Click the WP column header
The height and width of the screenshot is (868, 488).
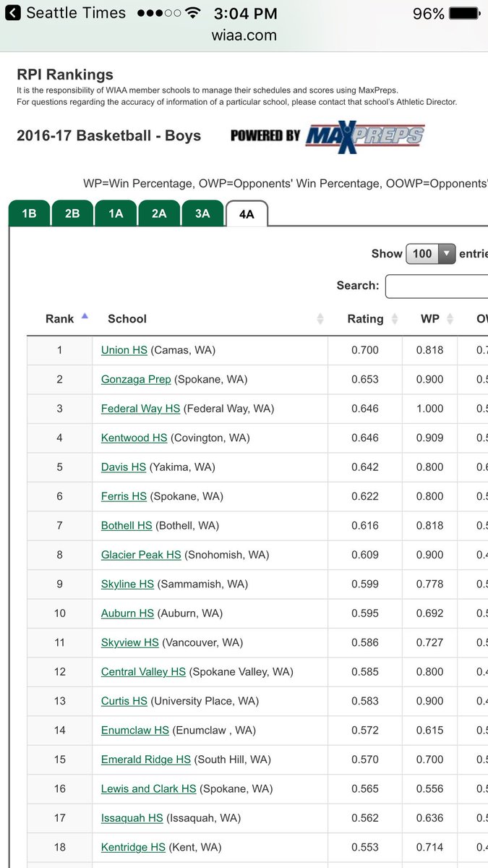(x=429, y=319)
